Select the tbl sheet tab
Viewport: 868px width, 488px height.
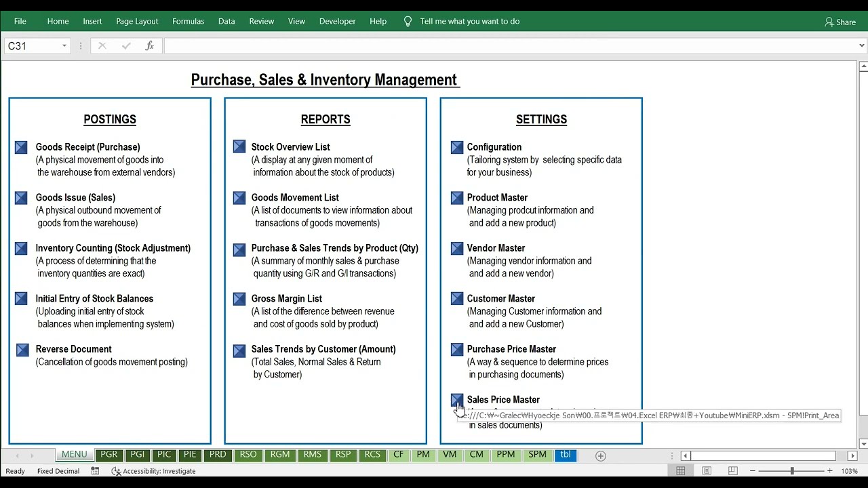click(566, 455)
